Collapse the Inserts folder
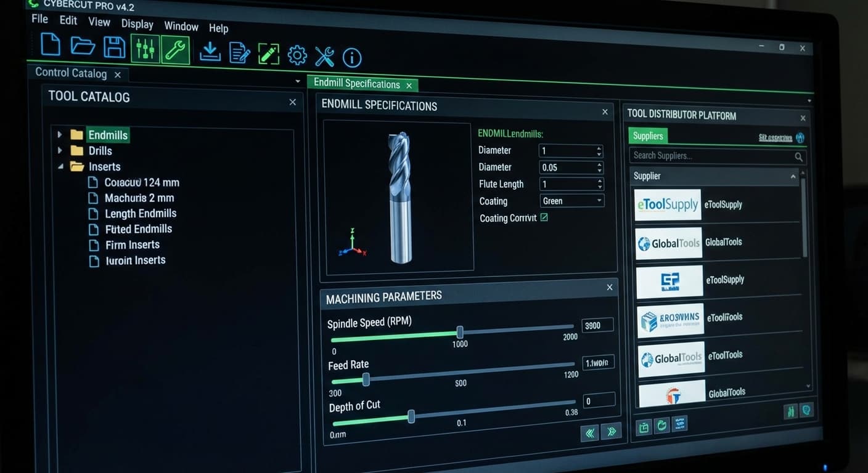This screenshot has width=868, height=473. [60, 166]
